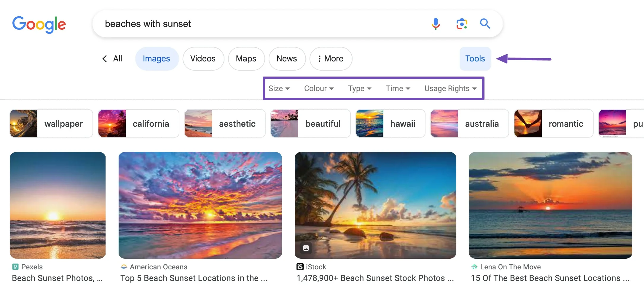Image resolution: width=644 pixels, height=286 pixels.
Task: Click the iStock image badge icon
Action: (306, 248)
